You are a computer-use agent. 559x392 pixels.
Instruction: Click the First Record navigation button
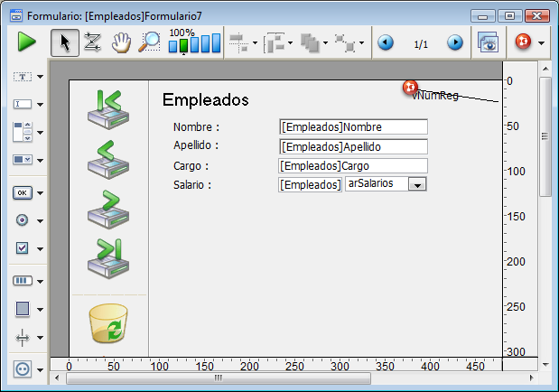tap(108, 109)
